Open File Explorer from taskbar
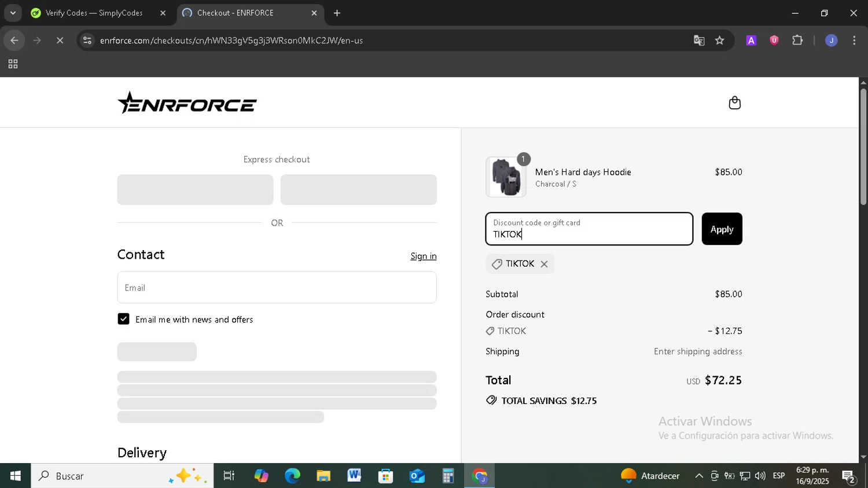This screenshot has width=868, height=488. click(x=323, y=476)
